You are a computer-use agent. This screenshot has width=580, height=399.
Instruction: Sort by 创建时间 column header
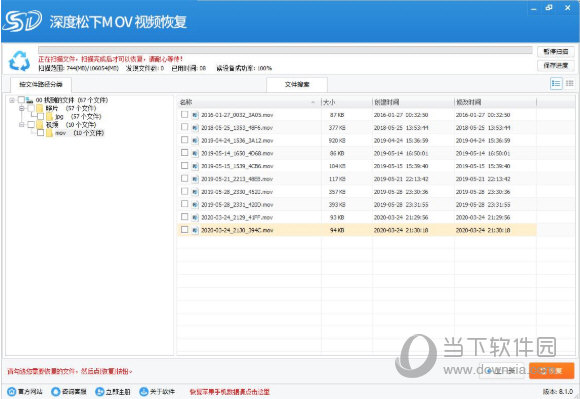pos(413,102)
